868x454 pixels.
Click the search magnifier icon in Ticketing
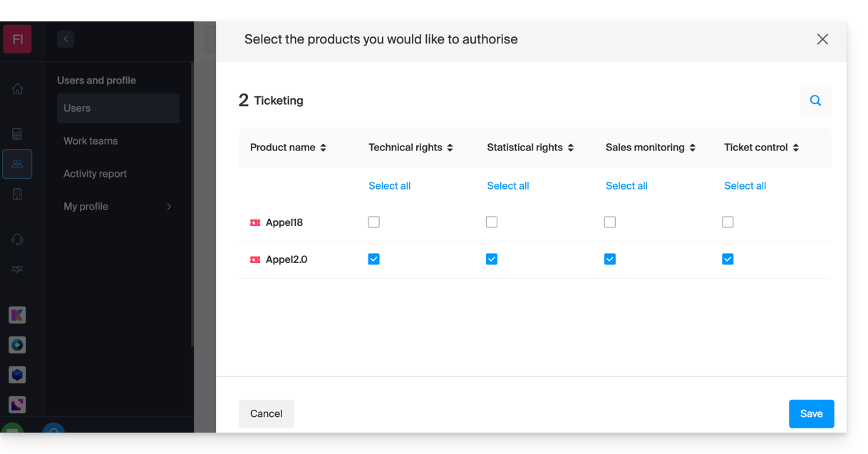point(815,100)
